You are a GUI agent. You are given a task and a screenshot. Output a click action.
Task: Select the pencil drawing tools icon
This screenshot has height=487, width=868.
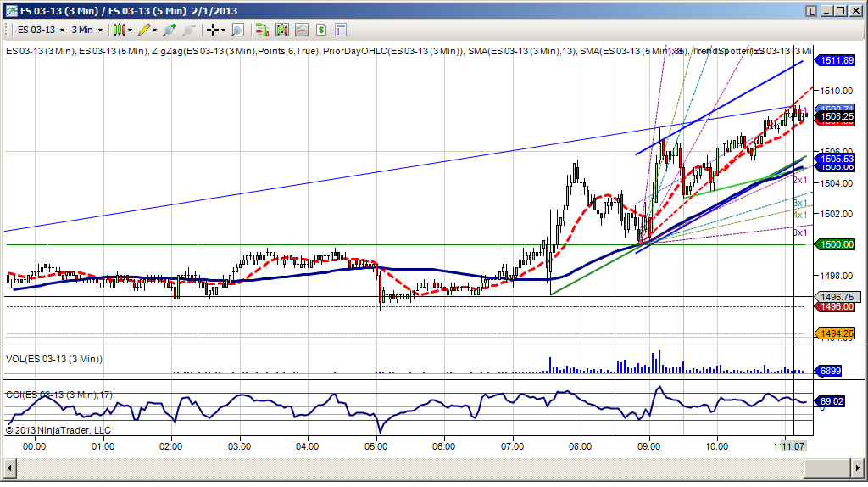click(144, 30)
